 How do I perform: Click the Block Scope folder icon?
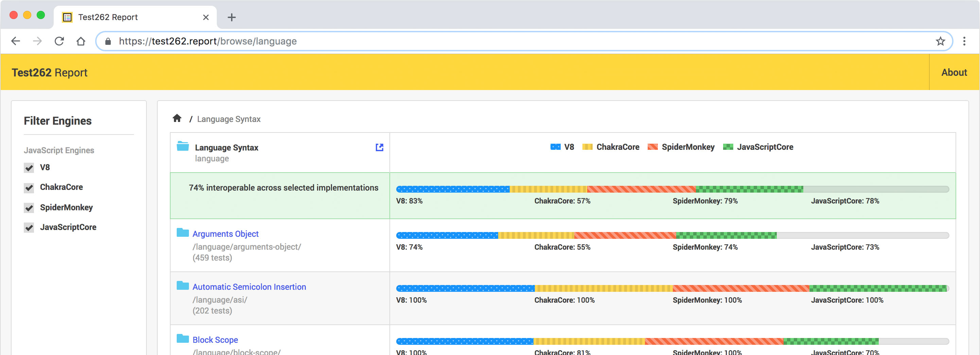(182, 338)
